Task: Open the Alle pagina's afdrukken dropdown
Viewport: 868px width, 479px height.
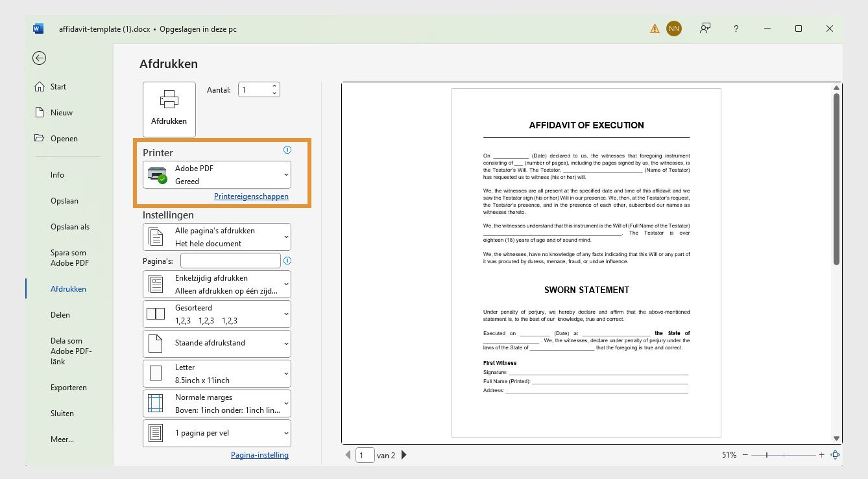Action: tap(217, 237)
